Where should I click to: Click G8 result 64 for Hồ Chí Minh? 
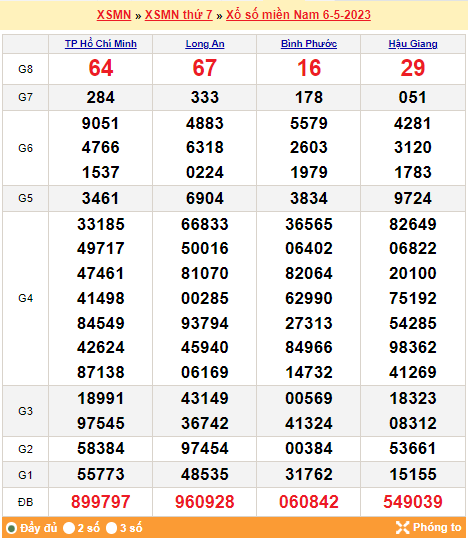tap(101, 68)
